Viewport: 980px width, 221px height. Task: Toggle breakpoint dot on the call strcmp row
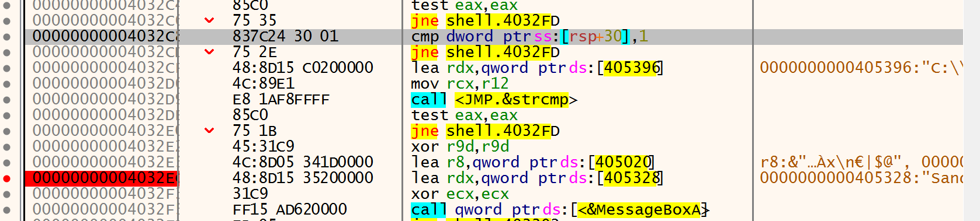click(6, 100)
